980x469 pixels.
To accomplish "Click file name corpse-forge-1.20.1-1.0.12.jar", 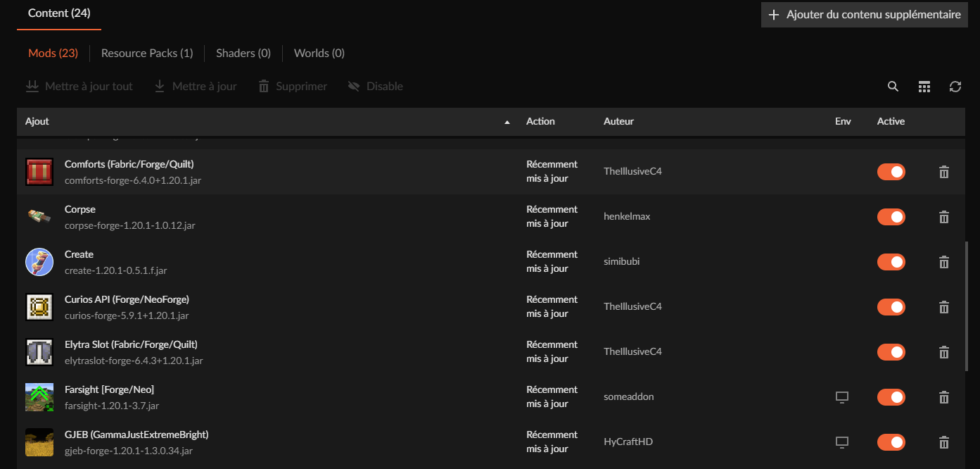I will coord(130,225).
